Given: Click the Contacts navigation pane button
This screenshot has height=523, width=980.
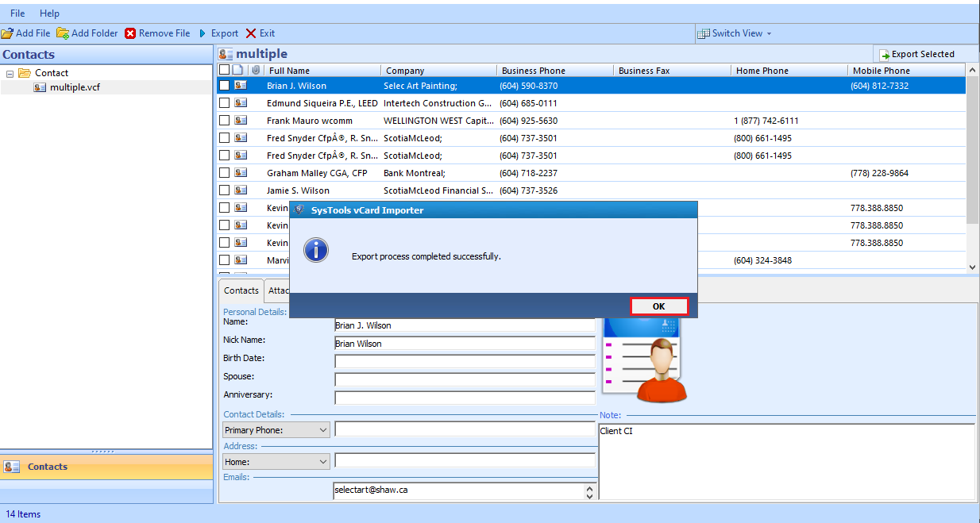Looking at the screenshot, I should tap(106, 467).
